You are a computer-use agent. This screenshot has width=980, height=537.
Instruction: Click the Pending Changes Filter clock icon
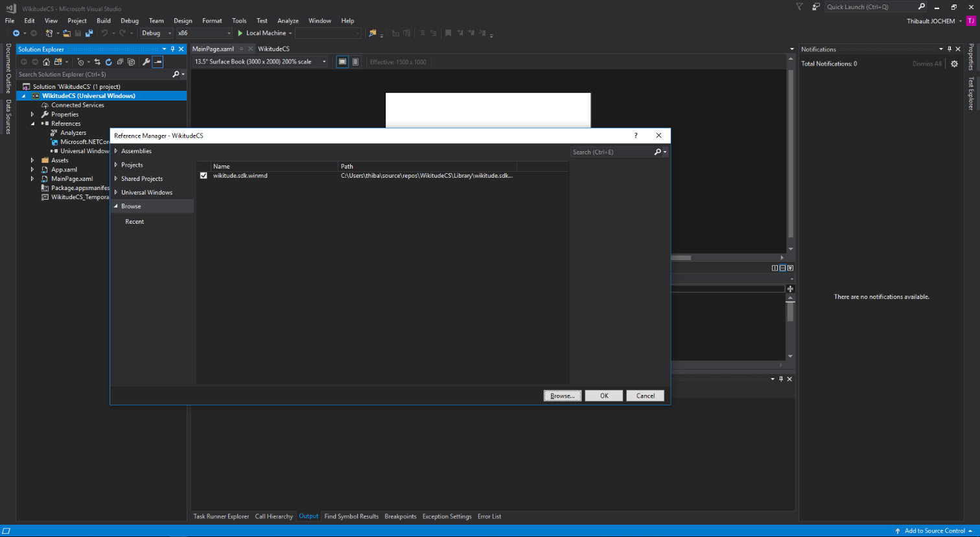(x=80, y=62)
